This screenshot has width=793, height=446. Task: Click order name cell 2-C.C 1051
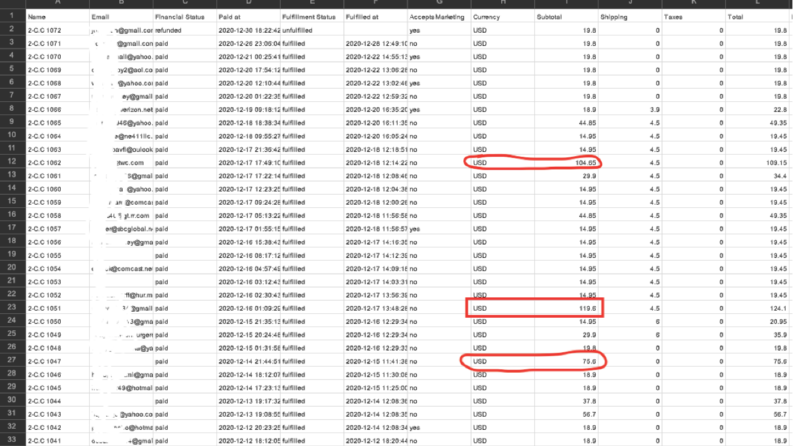[x=58, y=308]
